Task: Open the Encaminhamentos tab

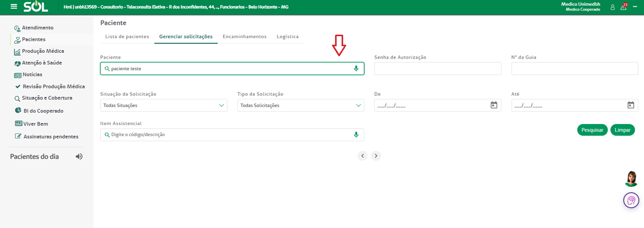Action: tap(245, 37)
